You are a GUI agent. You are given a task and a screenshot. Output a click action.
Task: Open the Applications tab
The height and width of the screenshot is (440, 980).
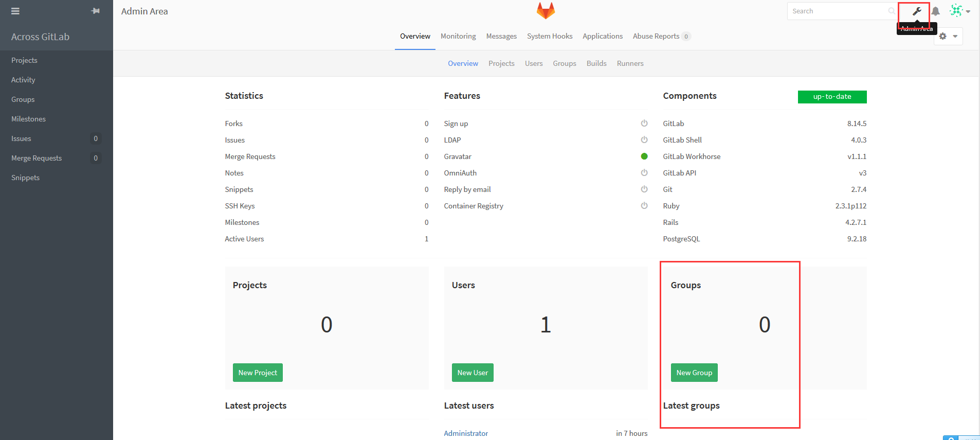pos(603,36)
